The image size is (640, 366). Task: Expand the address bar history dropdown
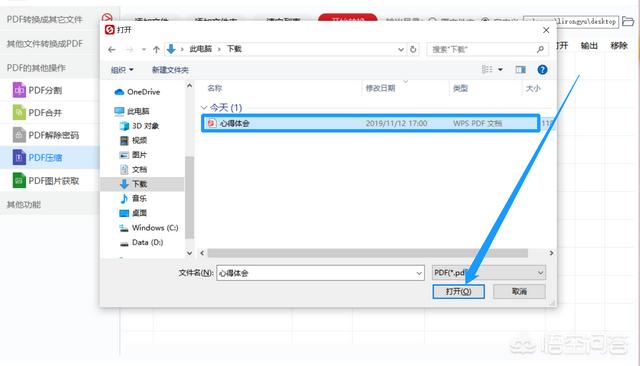point(401,49)
